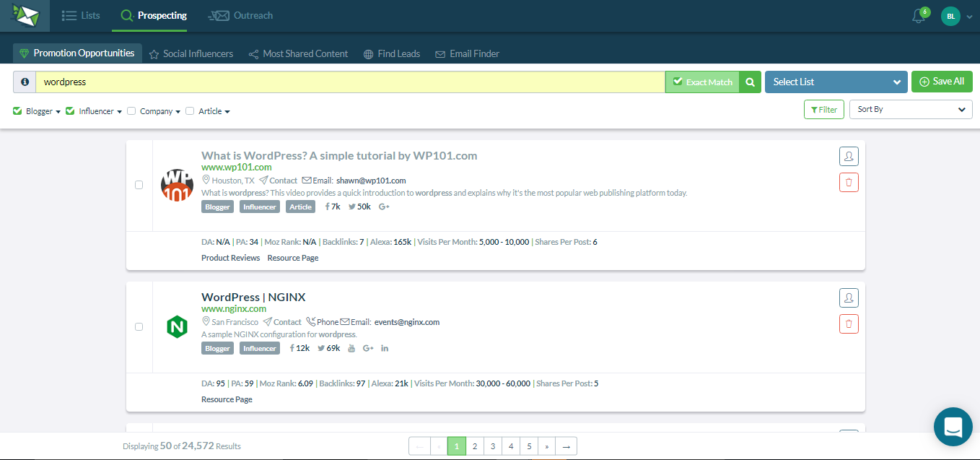
Task: Click the NGINX LinkedIn icon
Action: click(385, 349)
